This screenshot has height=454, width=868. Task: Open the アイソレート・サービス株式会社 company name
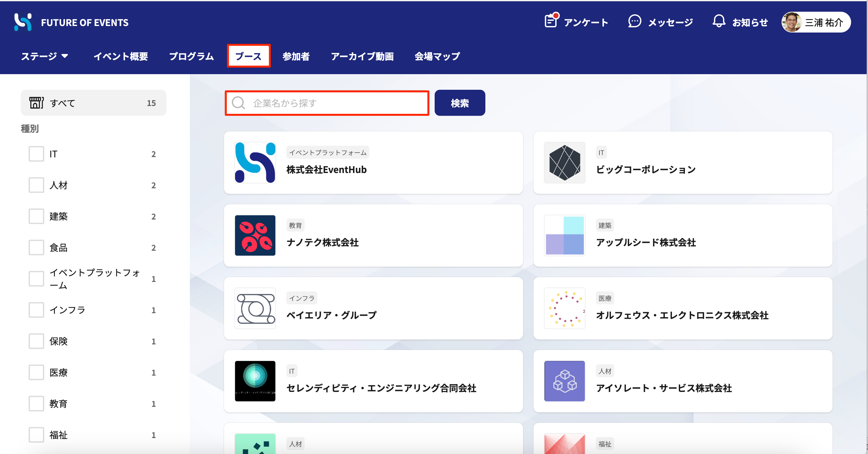coord(664,388)
